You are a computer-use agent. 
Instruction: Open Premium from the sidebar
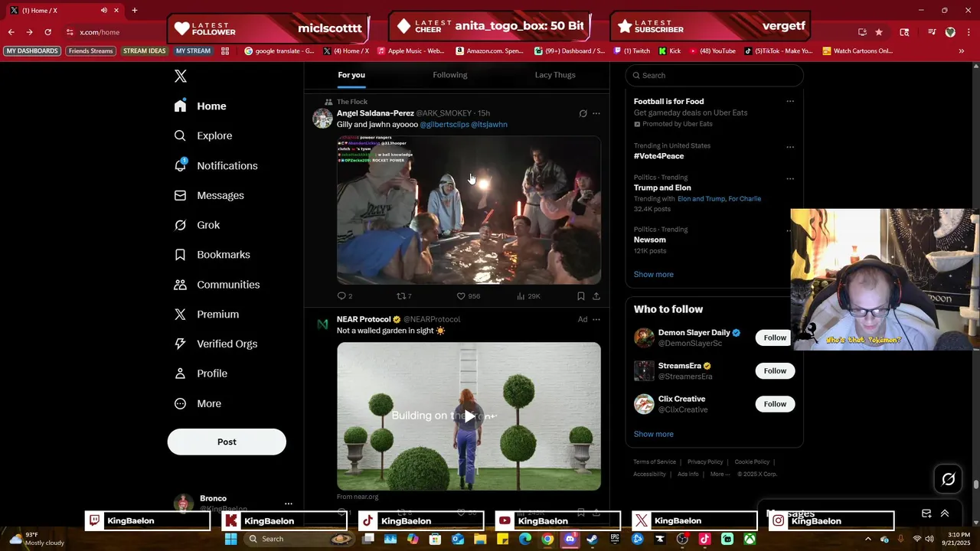pyautogui.click(x=207, y=315)
